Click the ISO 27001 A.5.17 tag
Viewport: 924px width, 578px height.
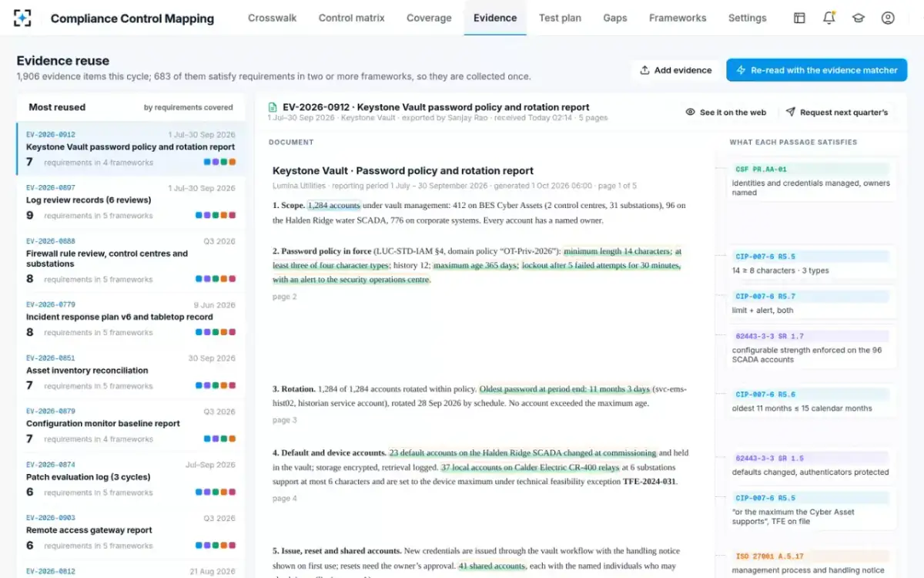click(x=810, y=556)
